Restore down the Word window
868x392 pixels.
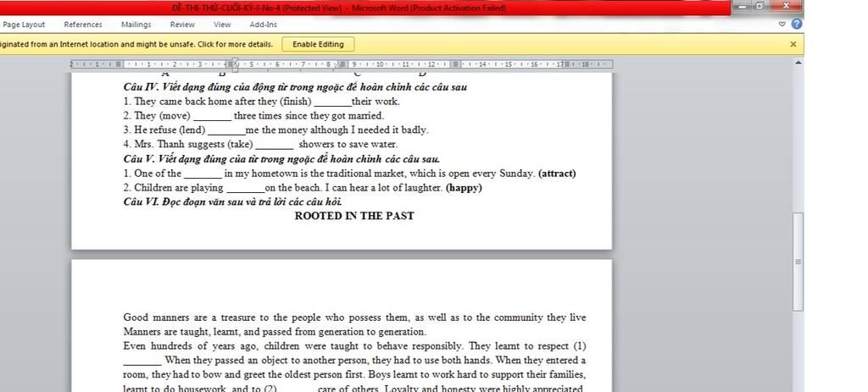759,6
